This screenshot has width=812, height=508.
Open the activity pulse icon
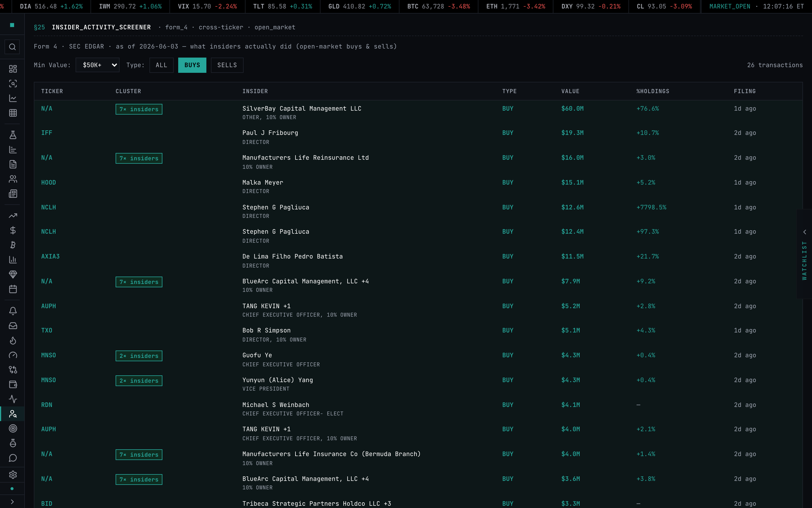click(x=13, y=399)
